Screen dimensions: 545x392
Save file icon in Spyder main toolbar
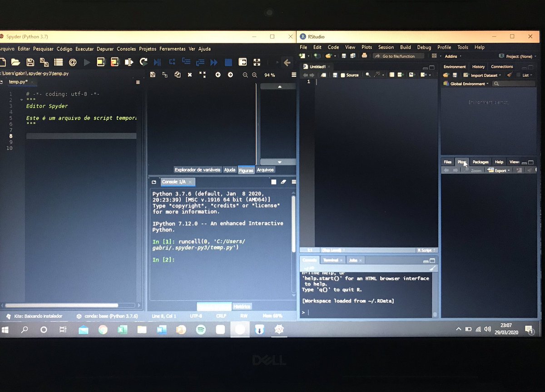(30, 62)
